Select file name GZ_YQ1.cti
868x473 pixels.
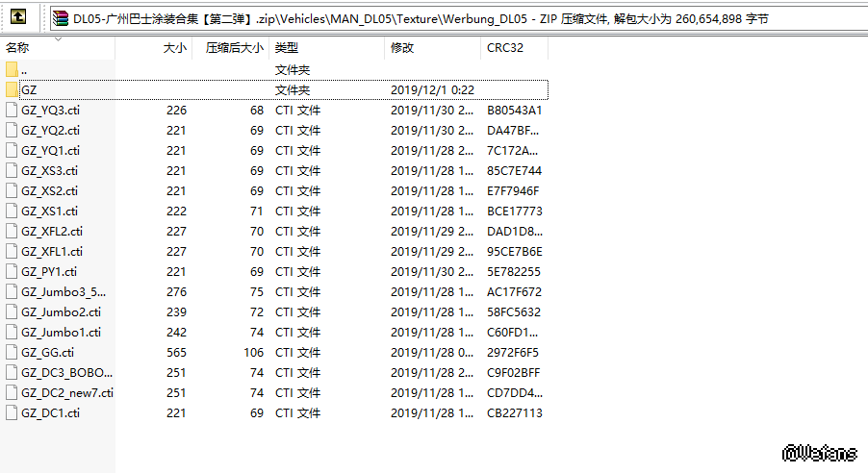pyautogui.click(x=50, y=151)
